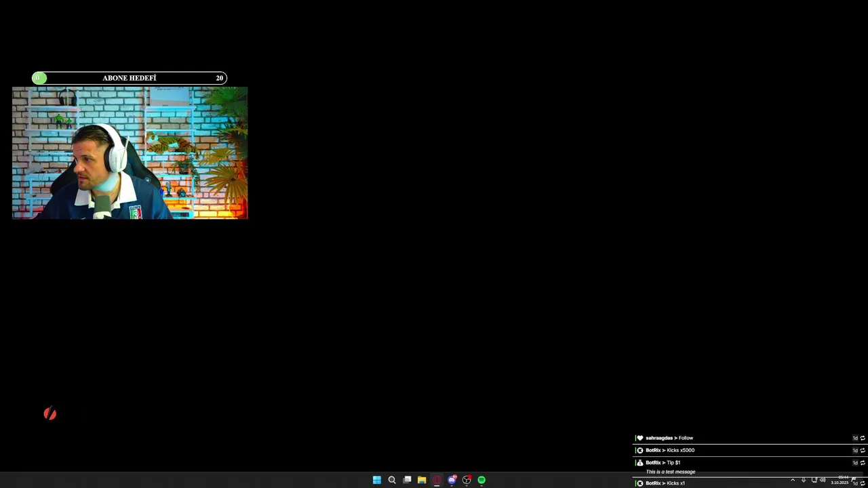This screenshot has width=868, height=488.
Task: Open Spotify from the taskbar
Action: (481, 480)
